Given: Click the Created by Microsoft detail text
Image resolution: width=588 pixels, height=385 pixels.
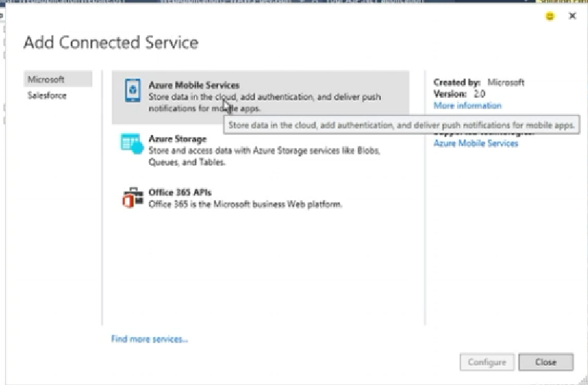Looking at the screenshot, I should coord(478,82).
